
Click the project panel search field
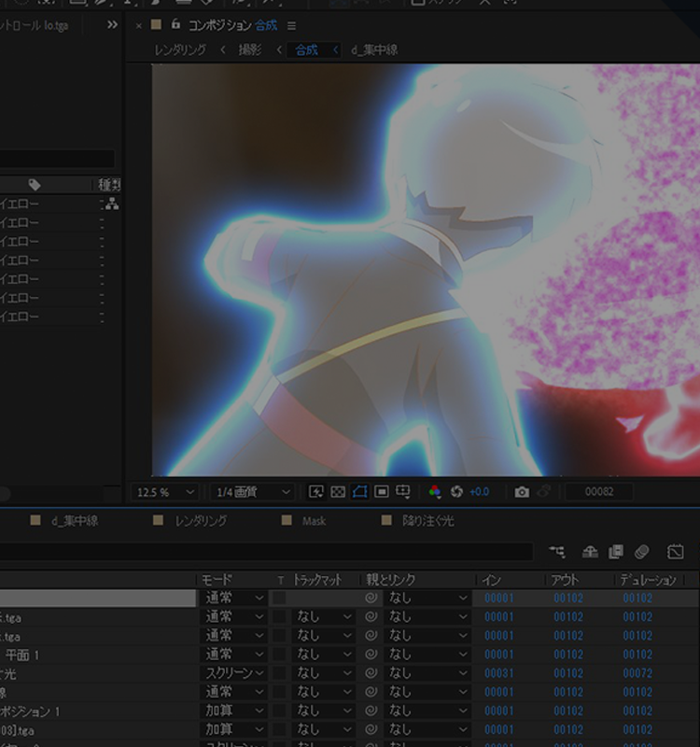coord(57,159)
